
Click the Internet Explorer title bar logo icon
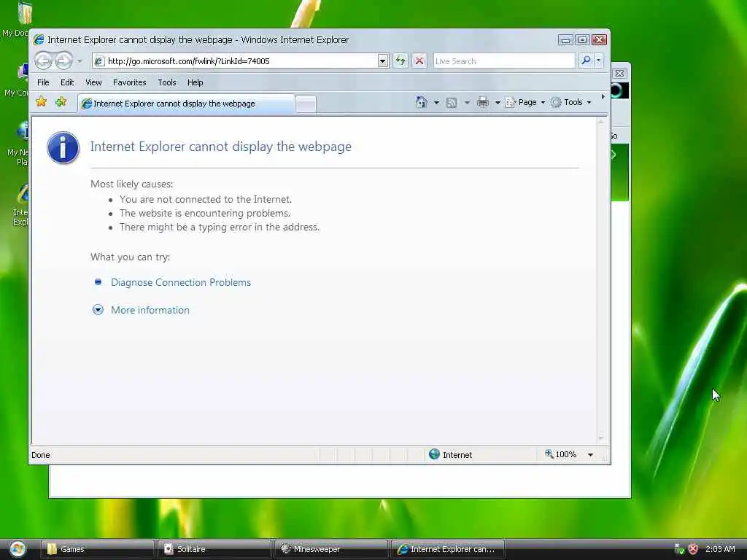click(39, 39)
